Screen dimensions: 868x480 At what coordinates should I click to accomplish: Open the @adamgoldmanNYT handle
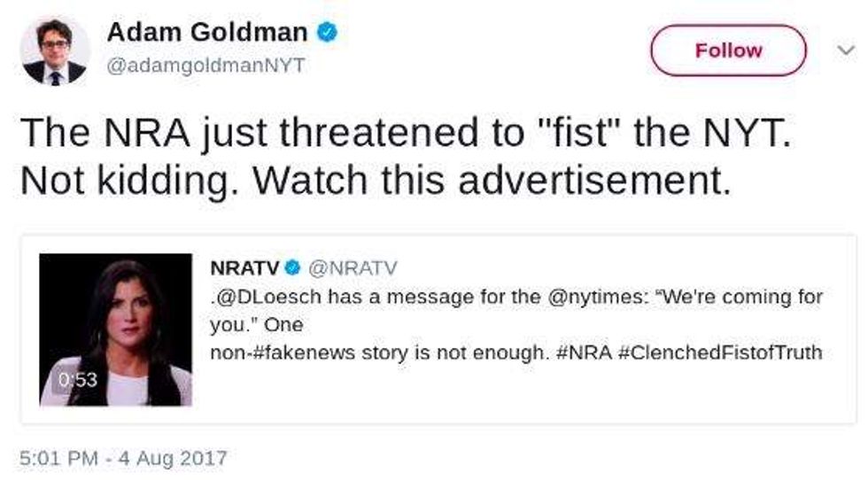pyautogui.click(x=205, y=66)
